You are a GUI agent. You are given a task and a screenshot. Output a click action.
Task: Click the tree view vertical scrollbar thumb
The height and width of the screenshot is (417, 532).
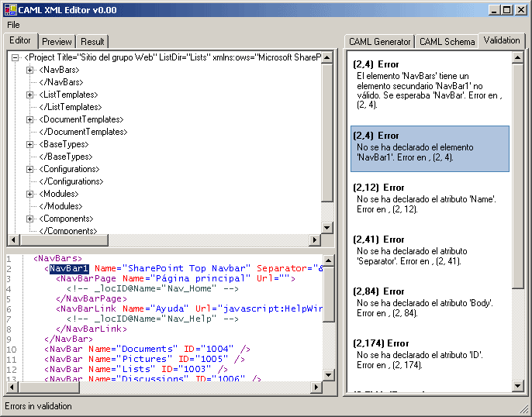pos(327,133)
